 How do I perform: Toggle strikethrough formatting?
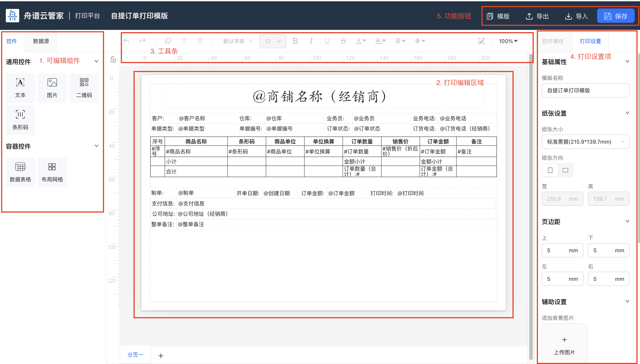click(x=343, y=41)
